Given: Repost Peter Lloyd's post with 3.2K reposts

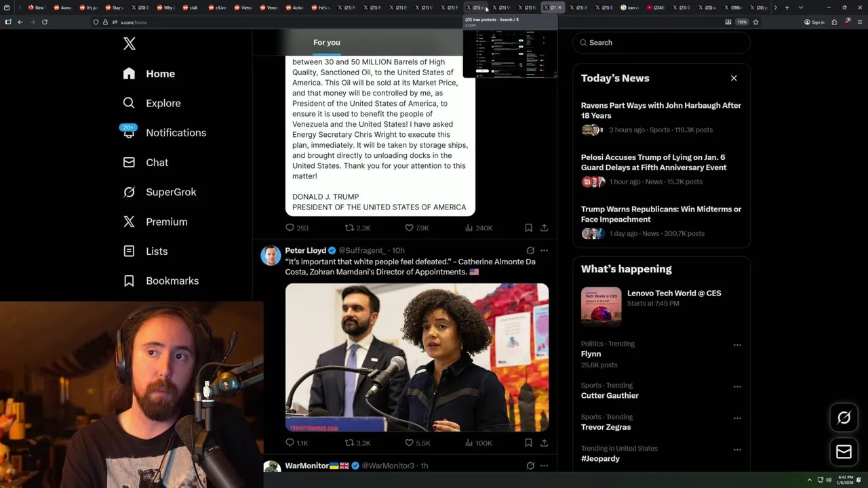Looking at the screenshot, I should click(357, 443).
